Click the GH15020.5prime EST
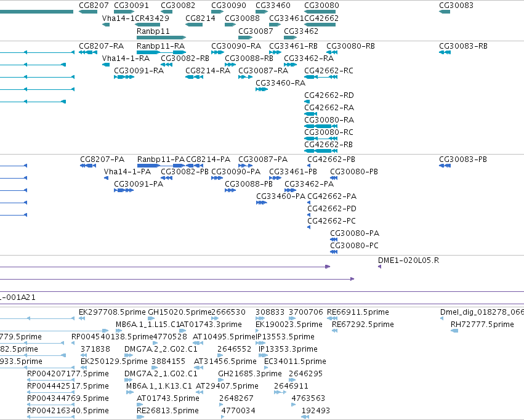The height and width of the screenshot is (420, 524). click(151, 318)
